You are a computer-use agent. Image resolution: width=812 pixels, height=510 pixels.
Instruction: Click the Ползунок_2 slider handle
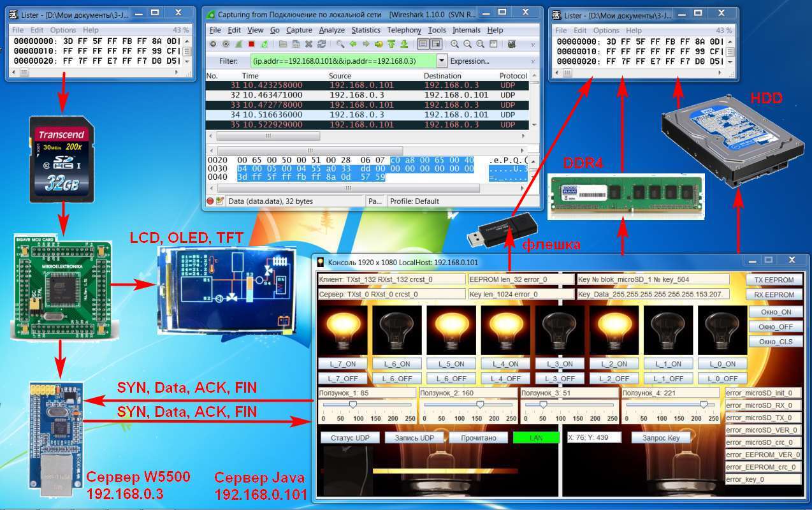(480, 404)
